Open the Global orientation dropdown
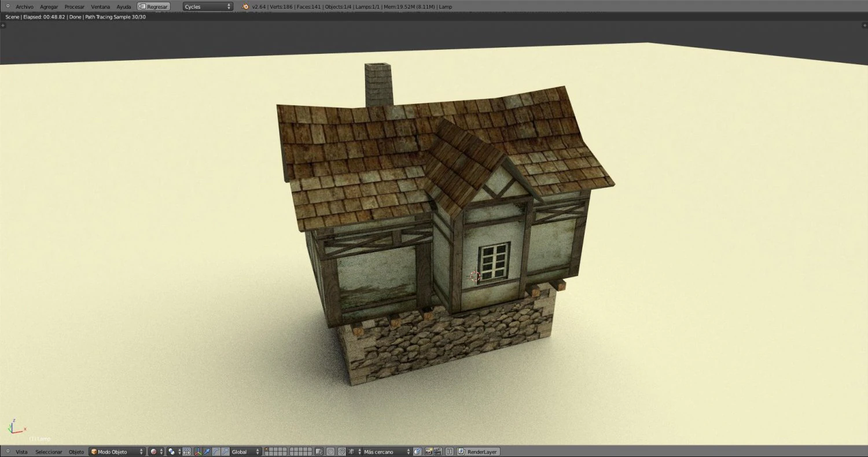The width and height of the screenshot is (868, 457). 246,452
